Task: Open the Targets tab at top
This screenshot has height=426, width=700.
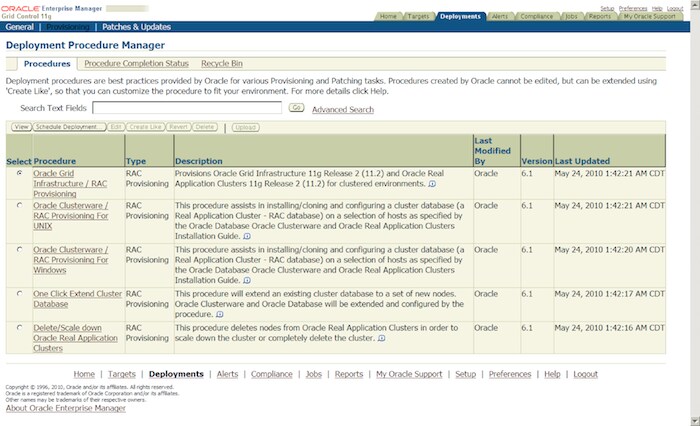Action: pos(418,16)
